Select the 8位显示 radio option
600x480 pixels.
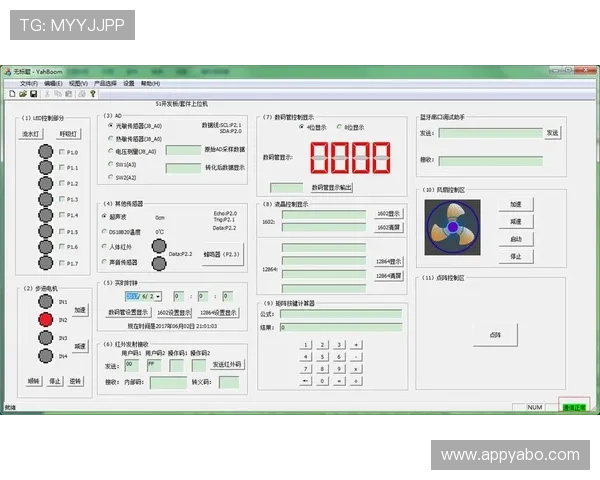[x=339, y=128]
